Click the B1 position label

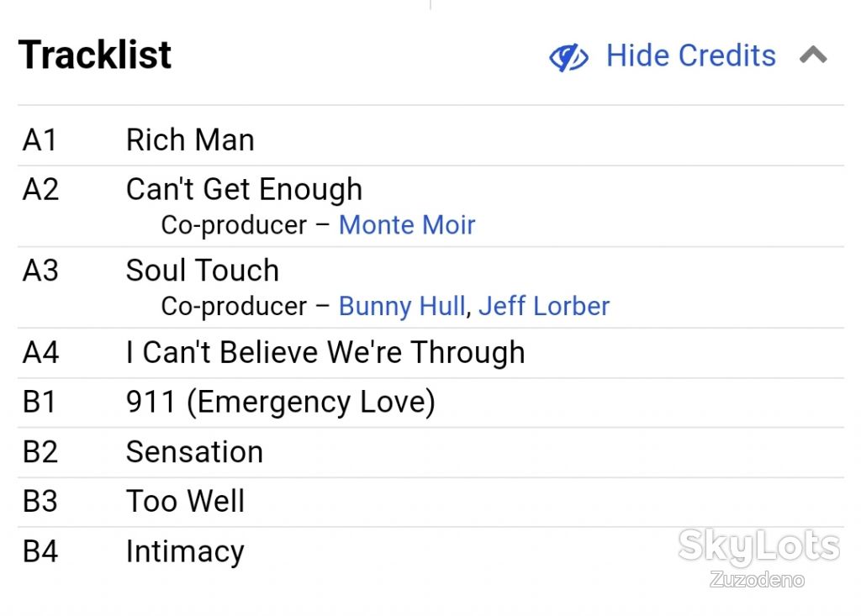coord(40,402)
